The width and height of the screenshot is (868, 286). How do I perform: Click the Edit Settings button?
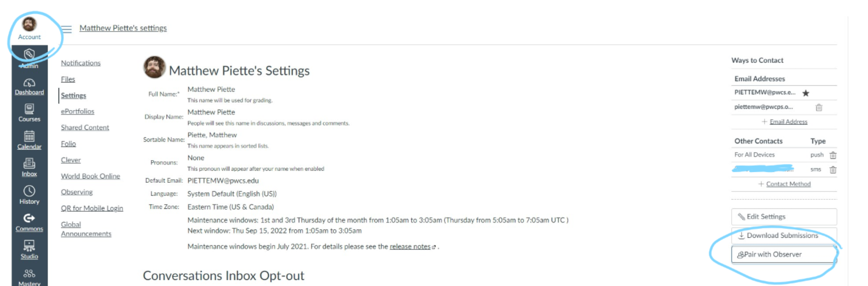(x=784, y=217)
